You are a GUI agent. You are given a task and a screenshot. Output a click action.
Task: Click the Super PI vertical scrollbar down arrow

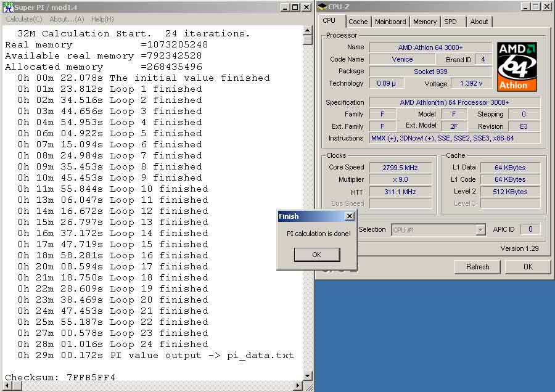(308, 376)
